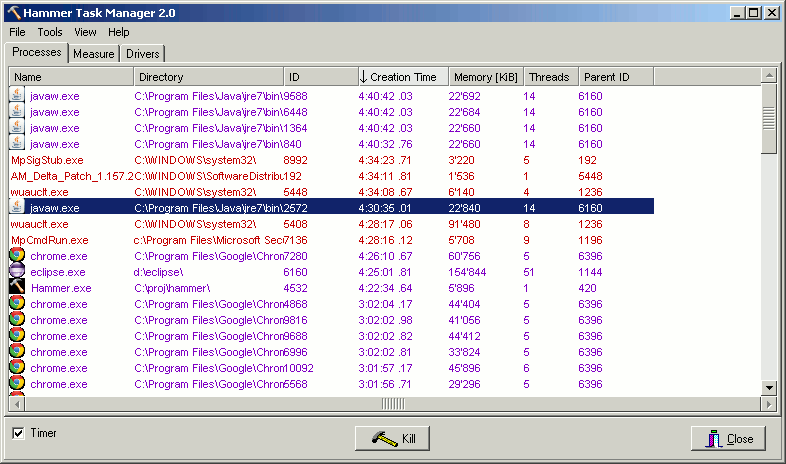This screenshot has height=464, width=786.
Task: Click the horizontal scrollbar thumb
Action: click(393, 404)
